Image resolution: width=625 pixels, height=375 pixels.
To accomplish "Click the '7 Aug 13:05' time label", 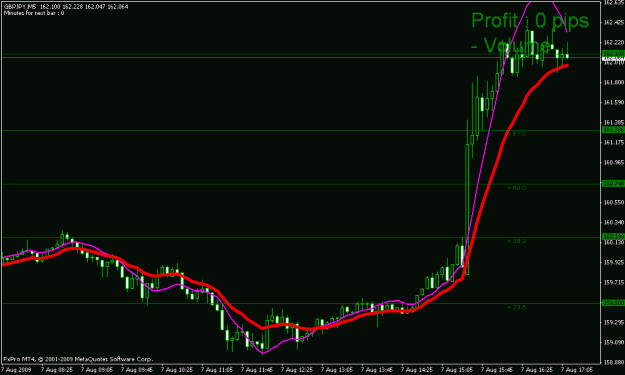I will [336, 370].
